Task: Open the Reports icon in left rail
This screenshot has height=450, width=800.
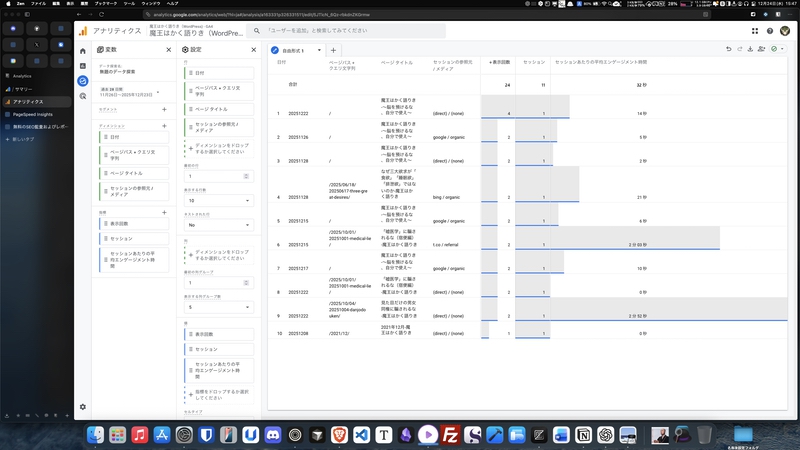Action: [x=83, y=65]
